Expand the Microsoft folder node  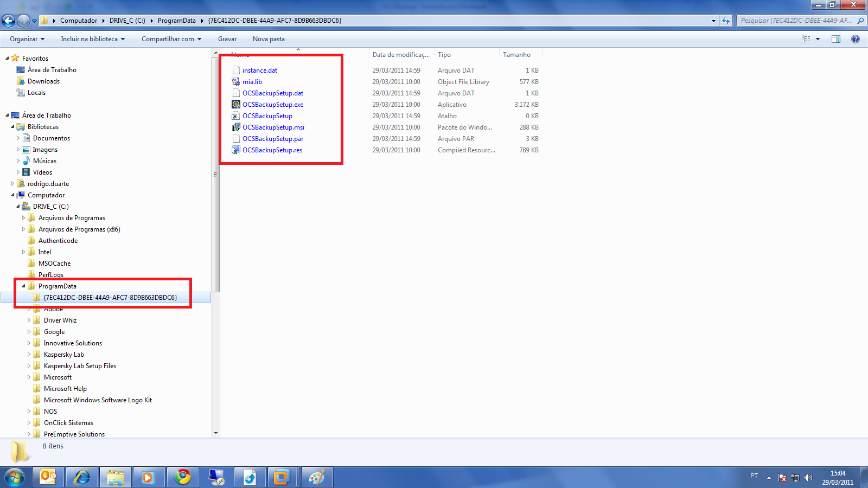[29, 377]
